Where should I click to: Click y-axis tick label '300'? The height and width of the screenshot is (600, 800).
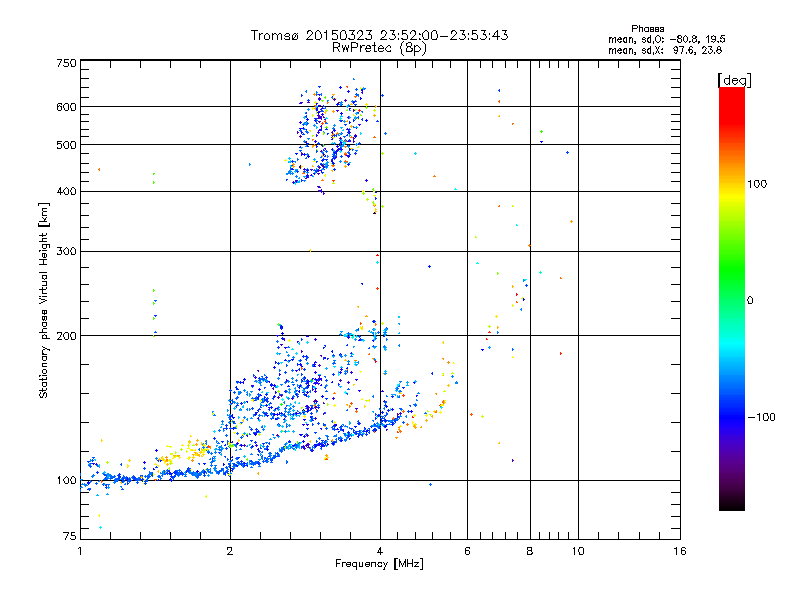67,252
